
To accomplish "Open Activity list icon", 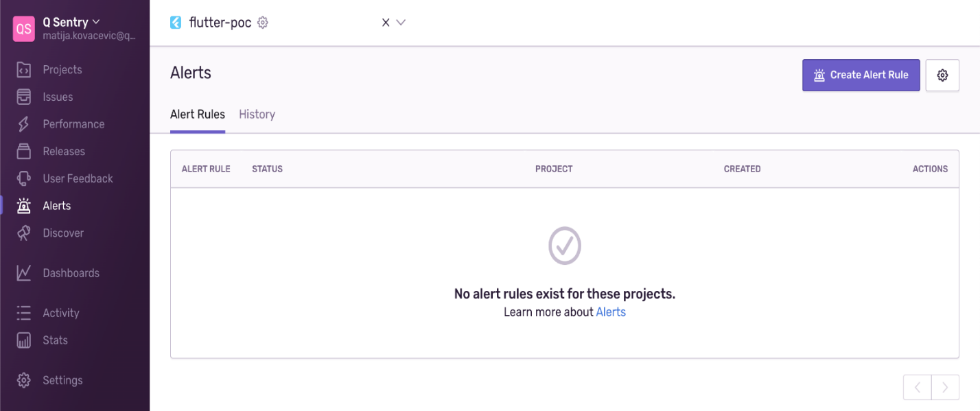I will (x=24, y=313).
